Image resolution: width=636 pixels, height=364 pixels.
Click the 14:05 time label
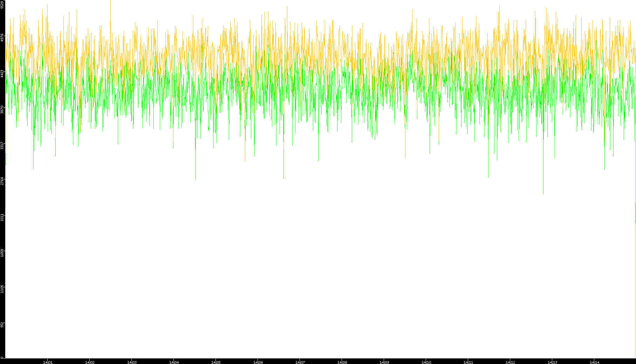pyautogui.click(x=216, y=362)
